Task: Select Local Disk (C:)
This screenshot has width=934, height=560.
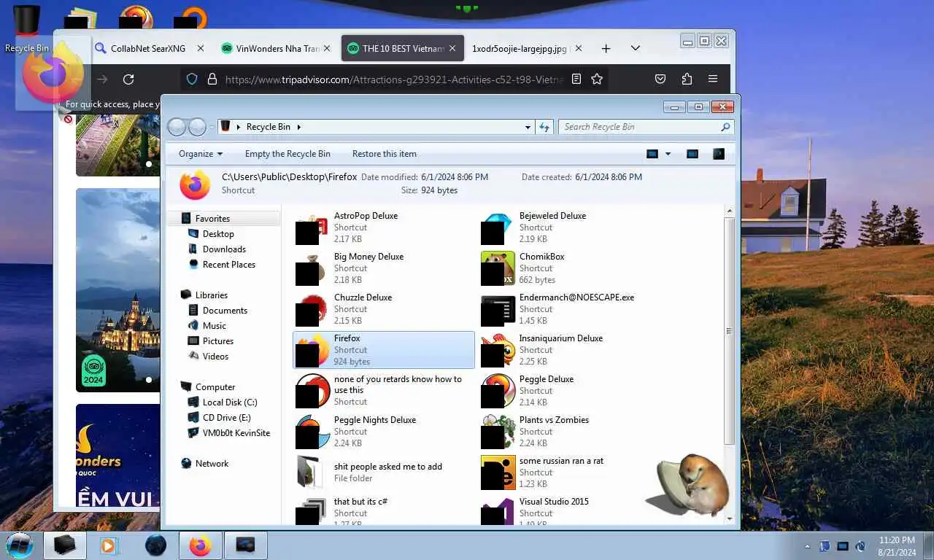Action: (230, 402)
